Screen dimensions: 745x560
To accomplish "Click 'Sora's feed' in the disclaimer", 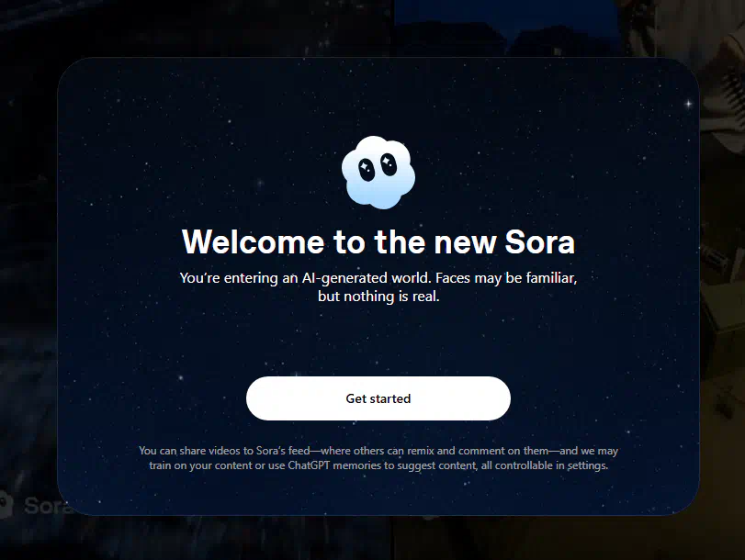I will click(283, 450).
